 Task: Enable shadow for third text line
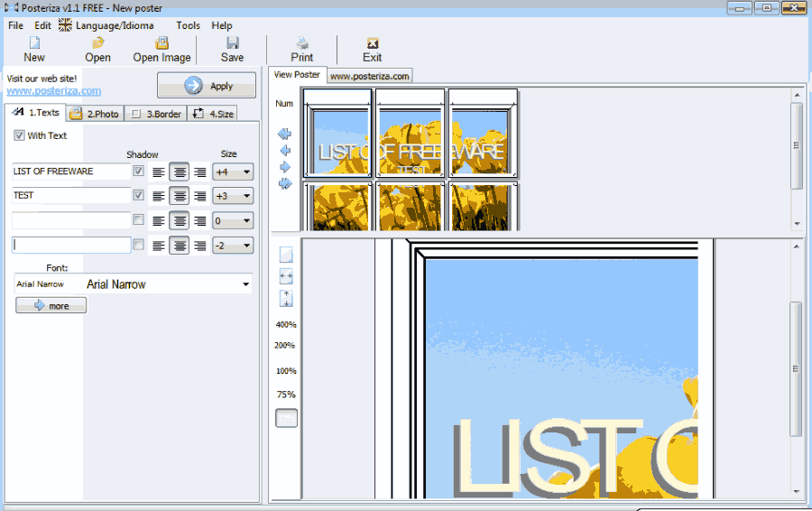pyautogui.click(x=138, y=219)
